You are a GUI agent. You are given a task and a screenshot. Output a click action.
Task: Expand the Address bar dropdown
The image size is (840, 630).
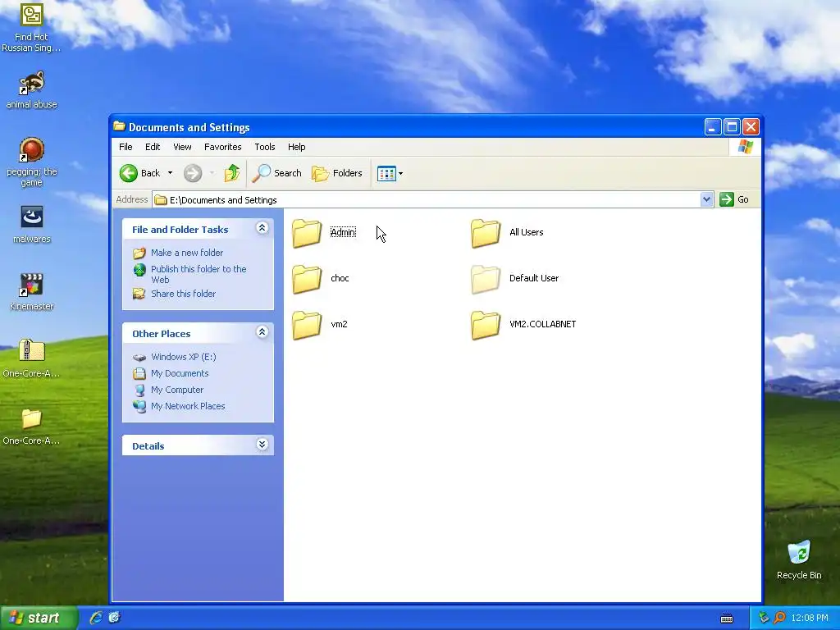pos(706,200)
